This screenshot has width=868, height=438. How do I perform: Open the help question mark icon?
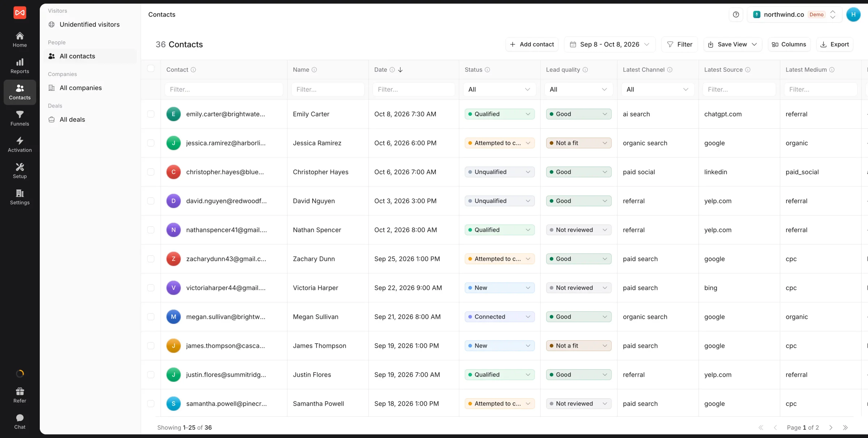pyautogui.click(x=736, y=14)
